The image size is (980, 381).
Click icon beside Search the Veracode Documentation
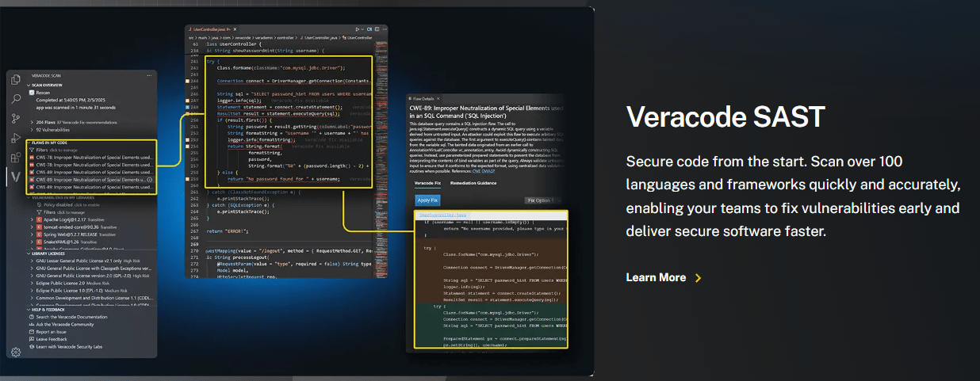32,317
